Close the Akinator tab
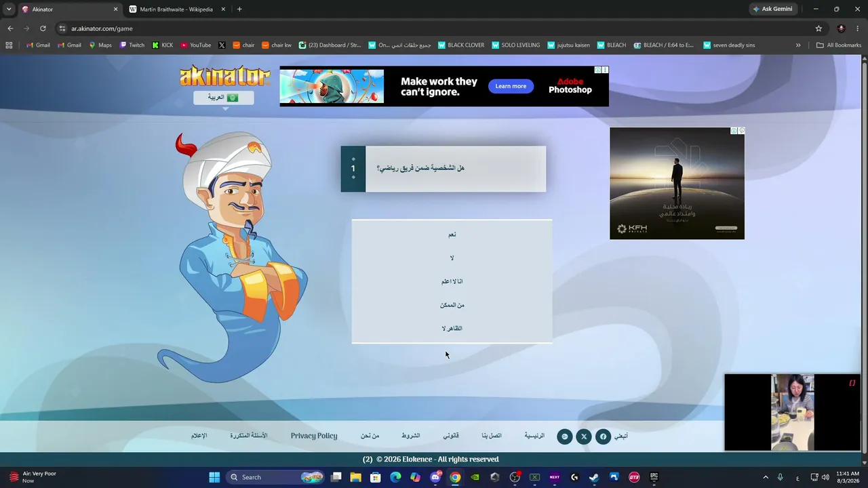The height and width of the screenshot is (488, 868). pyautogui.click(x=115, y=9)
